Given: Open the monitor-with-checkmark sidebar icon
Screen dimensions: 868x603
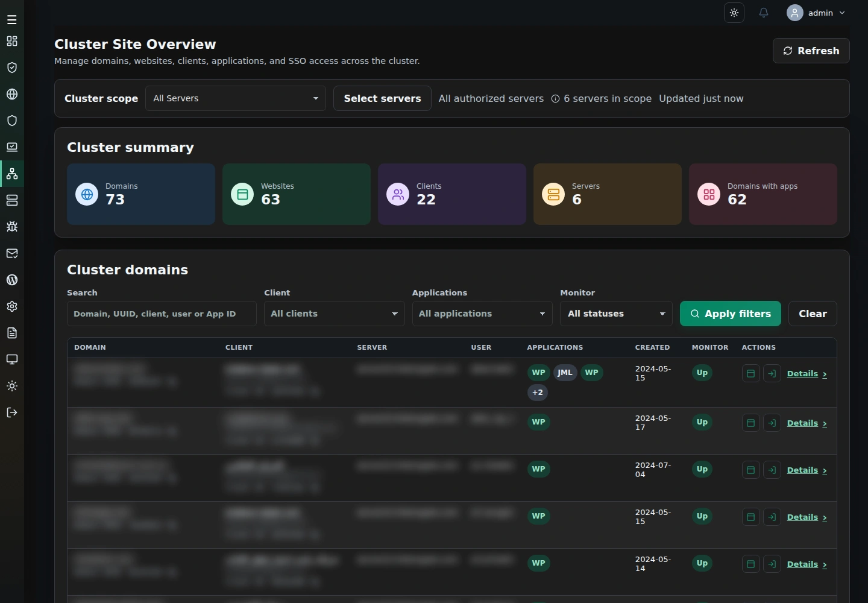Looking at the screenshot, I should (x=12, y=147).
